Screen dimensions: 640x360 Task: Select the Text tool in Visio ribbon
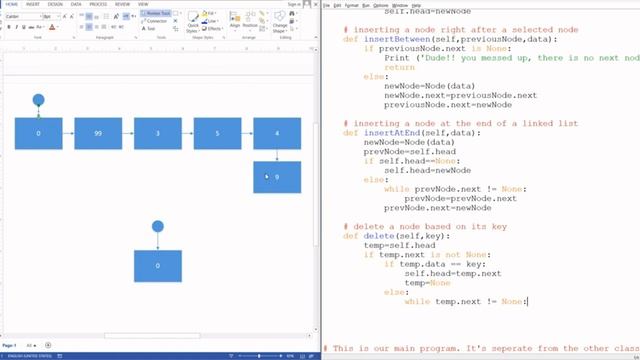(149, 29)
